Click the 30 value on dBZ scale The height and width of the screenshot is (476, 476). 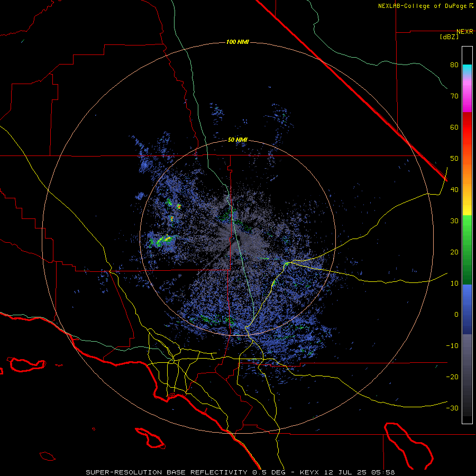click(454, 221)
